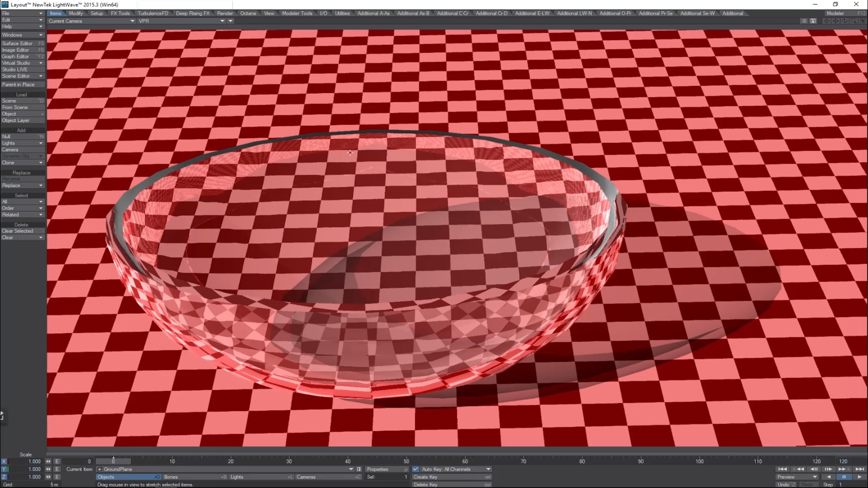Screen dimensions: 868x488
Task: Jump to the last frame
Action: tap(859, 469)
